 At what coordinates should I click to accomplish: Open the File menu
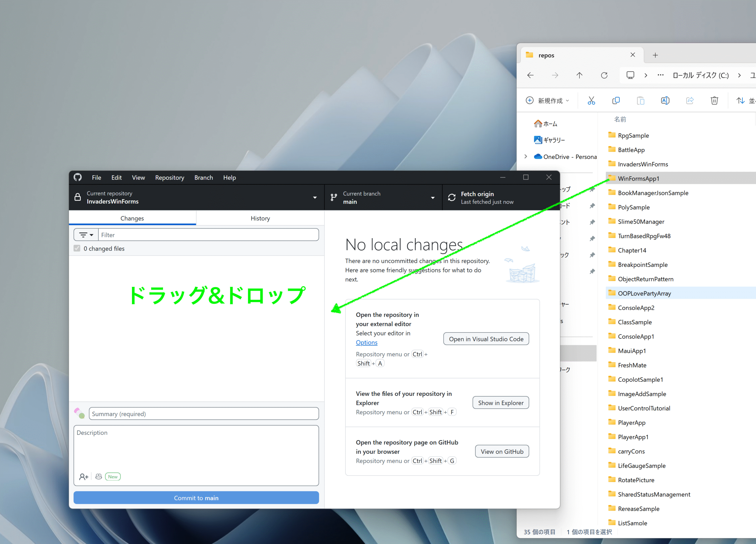coord(96,177)
